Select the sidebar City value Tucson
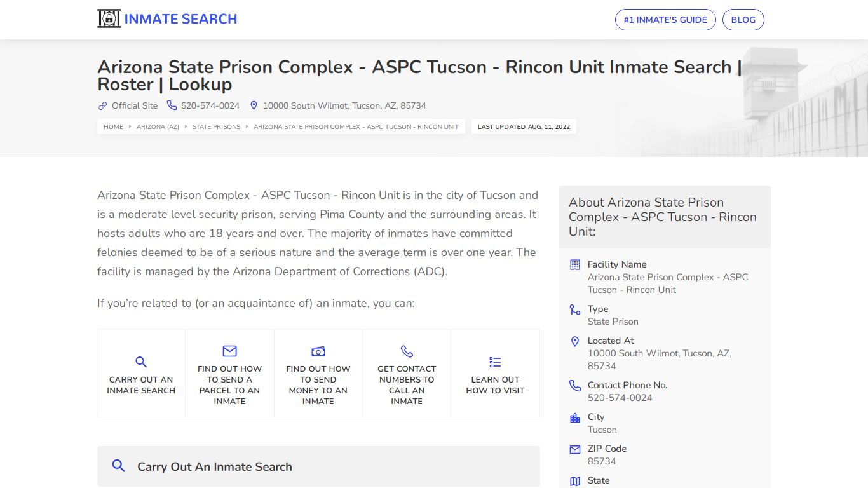This screenshot has width=868, height=488. [x=602, y=430]
